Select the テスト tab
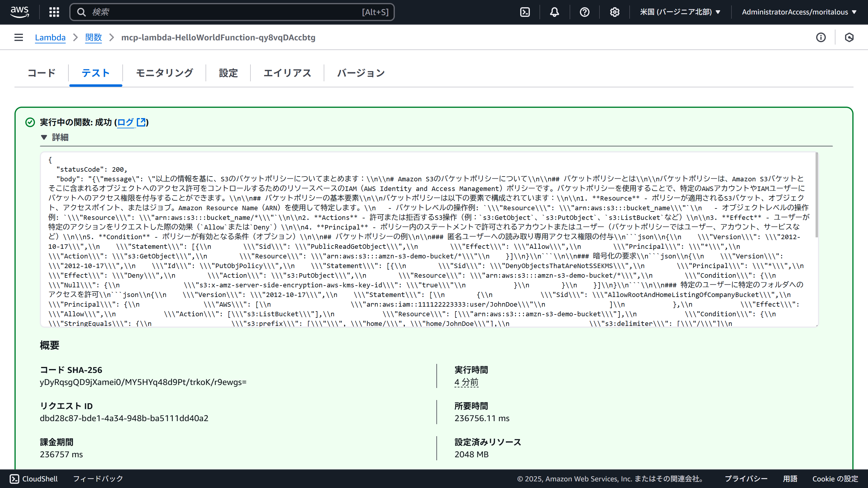Viewport: 868px width, 488px height. click(x=96, y=73)
